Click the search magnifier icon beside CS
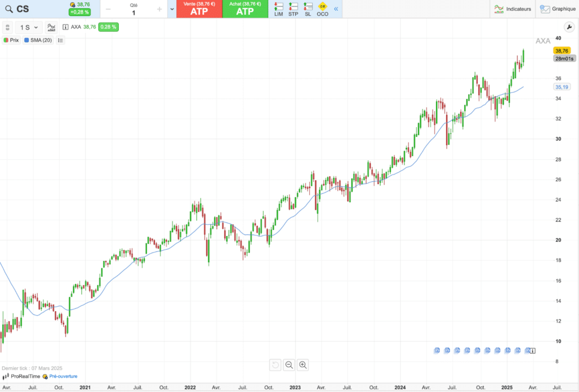 tap(9, 9)
